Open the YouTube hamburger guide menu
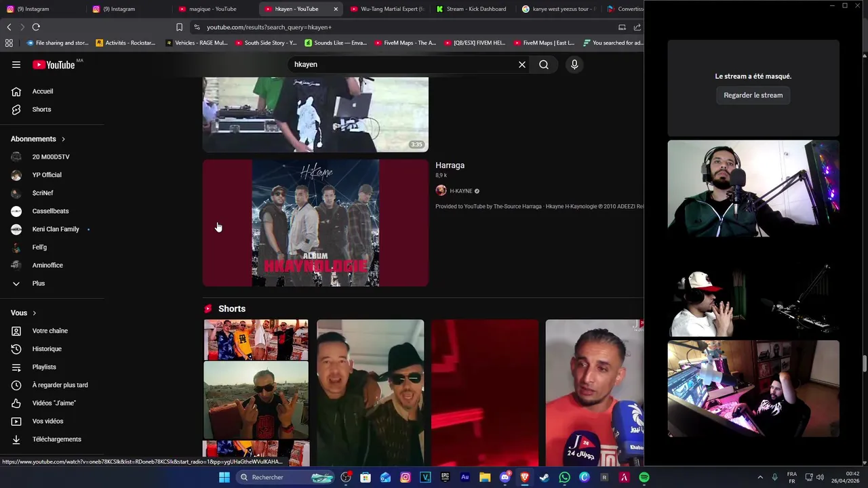Viewport: 868px width, 488px height. 16,64
